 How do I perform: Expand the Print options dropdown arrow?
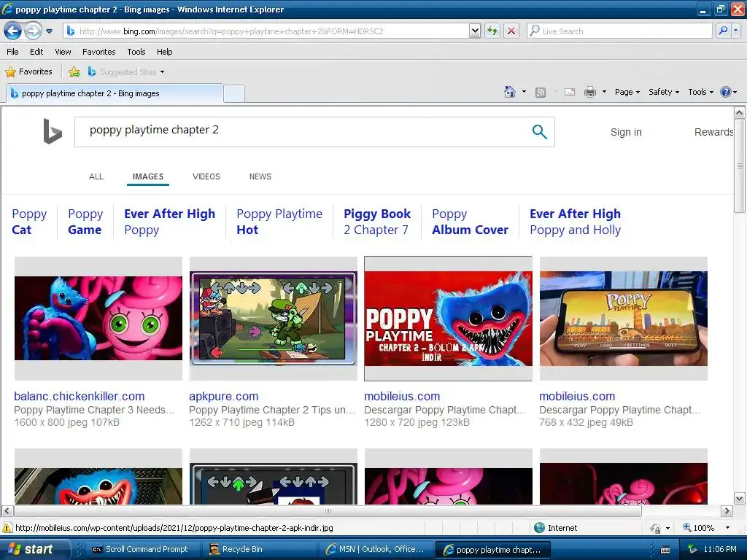pyautogui.click(x=604, y=92)
